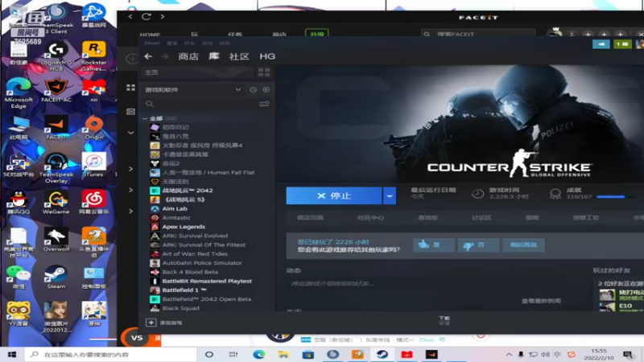This screenshot has width=644, height=362.
Task: Open Origin desktop shortcut
Action: tap(94, 127)
